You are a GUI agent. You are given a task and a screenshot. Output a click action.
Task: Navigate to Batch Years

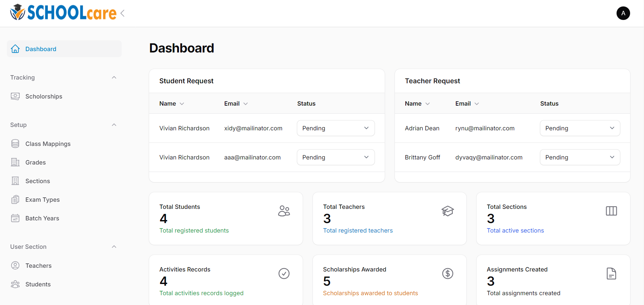pyautogui.click(x=42, y=218)
